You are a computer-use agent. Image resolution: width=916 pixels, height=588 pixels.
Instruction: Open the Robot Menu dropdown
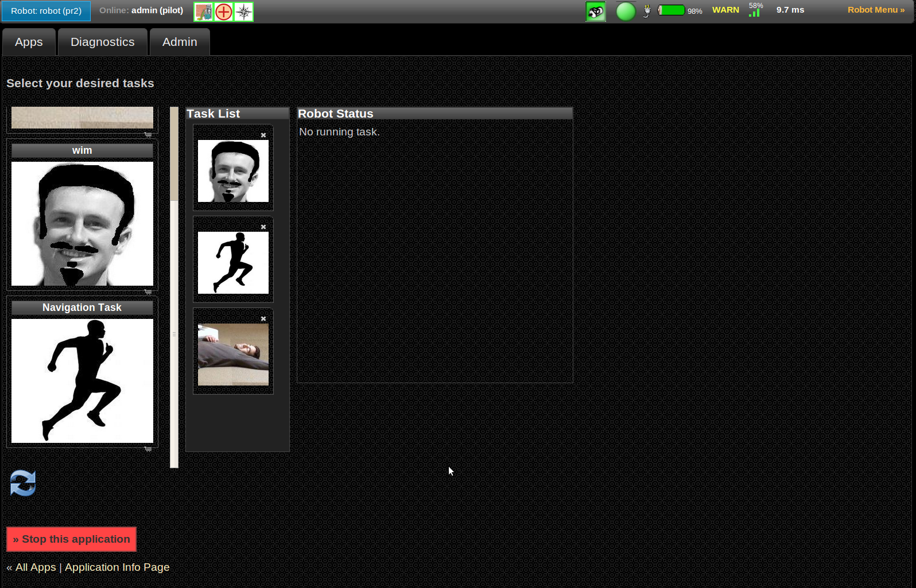click(x=876, y=10)
